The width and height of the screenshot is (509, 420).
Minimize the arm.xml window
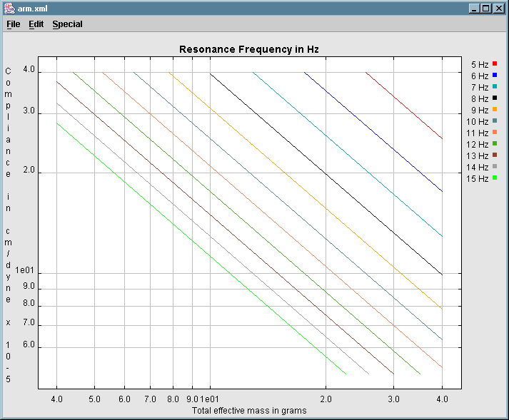point(474,9)
